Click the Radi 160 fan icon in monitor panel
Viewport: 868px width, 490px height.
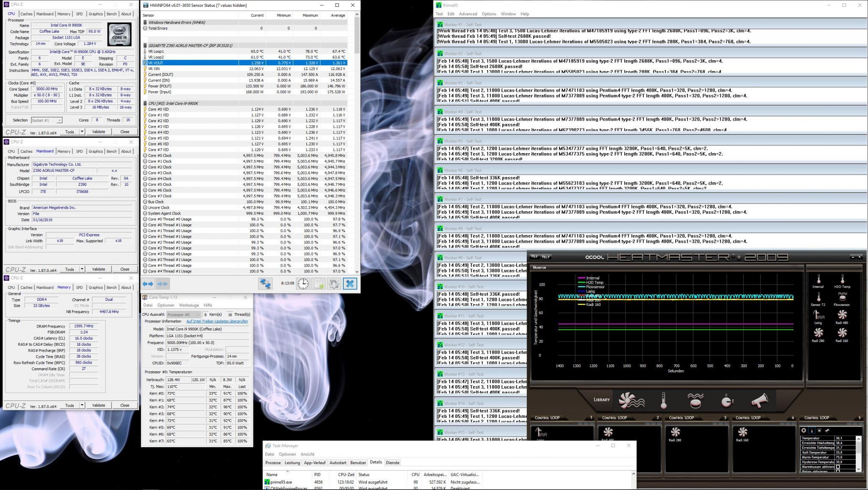point(842,333)
